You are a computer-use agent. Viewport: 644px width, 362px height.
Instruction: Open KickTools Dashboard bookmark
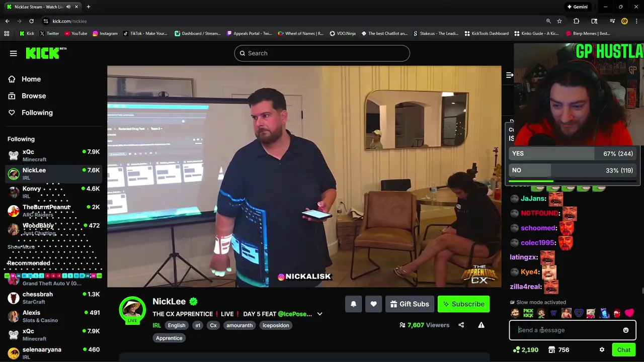pos(487,34)
